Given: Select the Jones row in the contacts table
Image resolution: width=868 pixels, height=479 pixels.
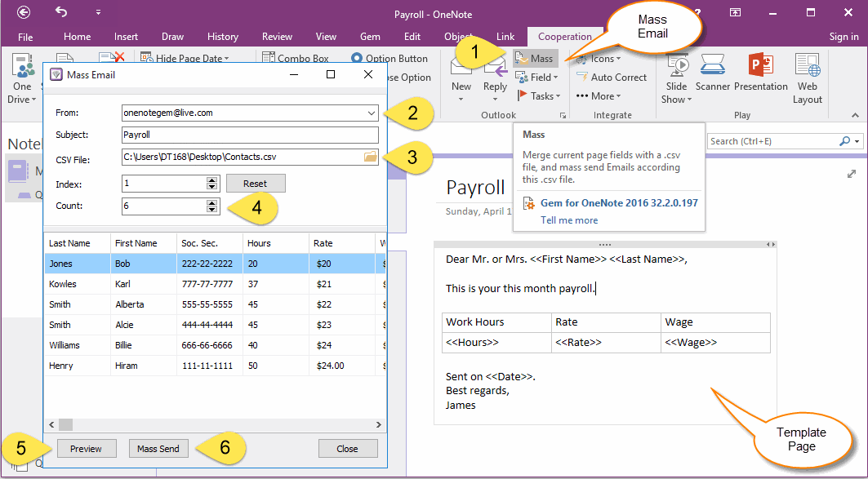Looking at the screenshot, I should (x=215, y=264).
